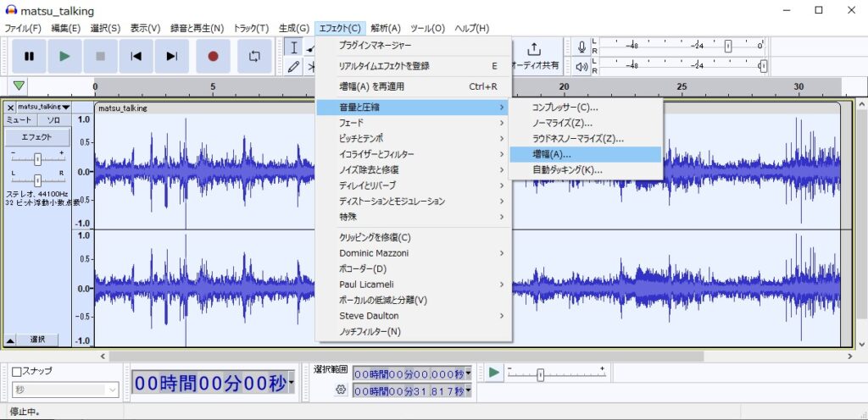The width and height of the screenshot is (868, 420).
Task: Open the ファイル(F) menu
Action: tap(23, 28)
